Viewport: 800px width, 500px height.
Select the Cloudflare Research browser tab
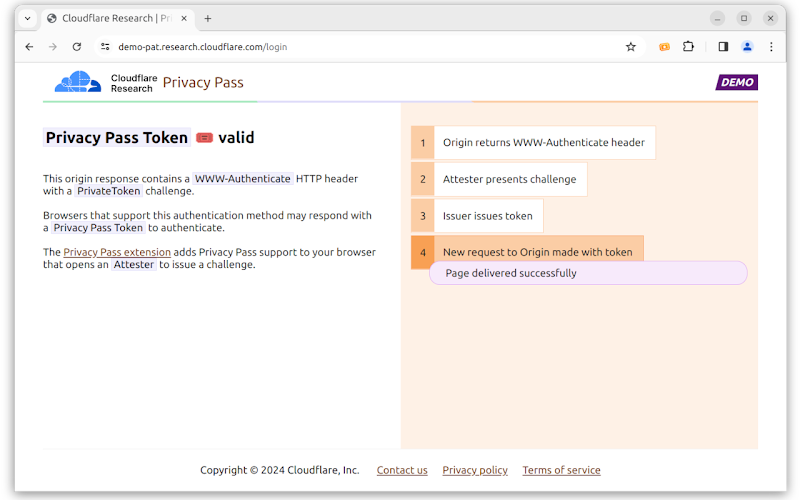pyautogui.click(x=117, y=18)
